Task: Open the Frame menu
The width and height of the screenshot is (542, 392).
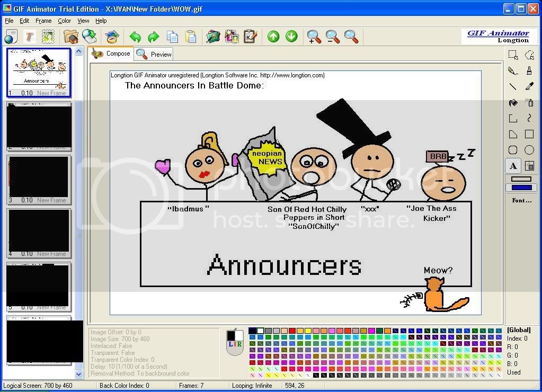Action: (43, 21)
